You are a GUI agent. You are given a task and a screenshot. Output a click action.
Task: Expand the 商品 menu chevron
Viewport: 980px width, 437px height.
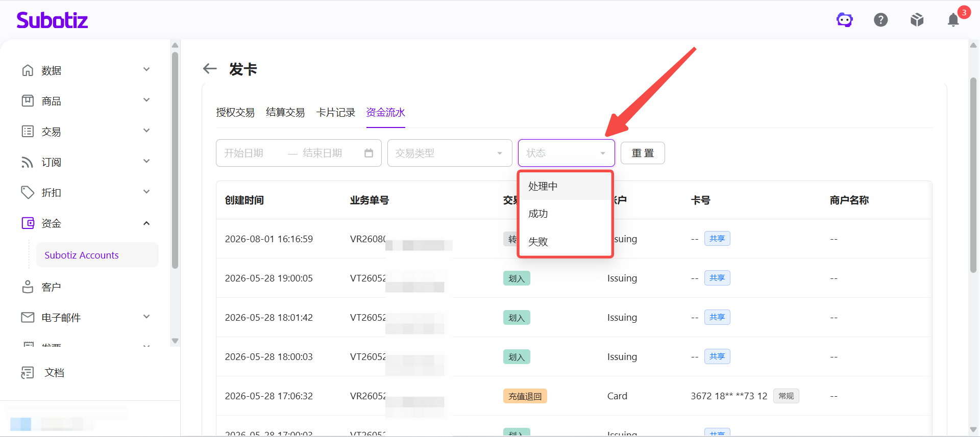tap(146, 100)
